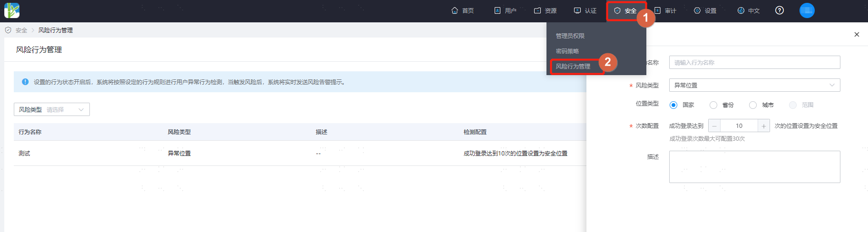
Task: Choose 管理员权限 from security menu
Action: [x=570, y=36]
